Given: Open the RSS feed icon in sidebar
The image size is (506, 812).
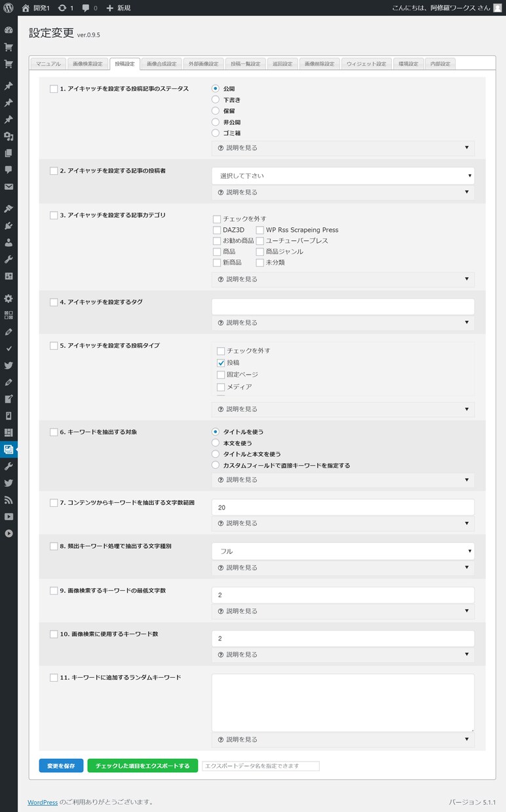Looking at the screenshot, I should tap(9, 500).
